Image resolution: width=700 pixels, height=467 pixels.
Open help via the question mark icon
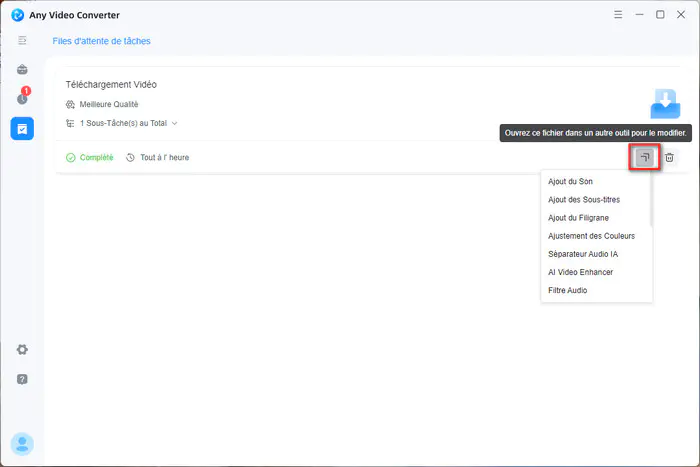pyautogui.click(x=22, y=379)
